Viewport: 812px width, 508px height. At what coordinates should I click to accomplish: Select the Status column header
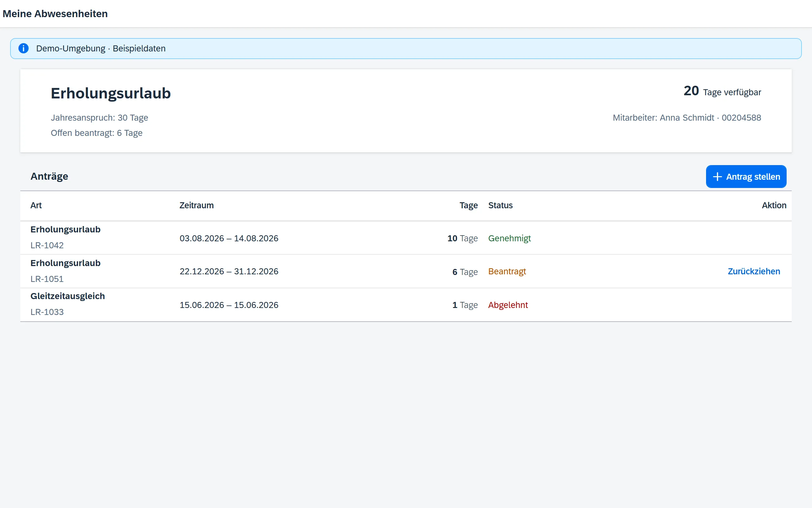coord(500,205)
